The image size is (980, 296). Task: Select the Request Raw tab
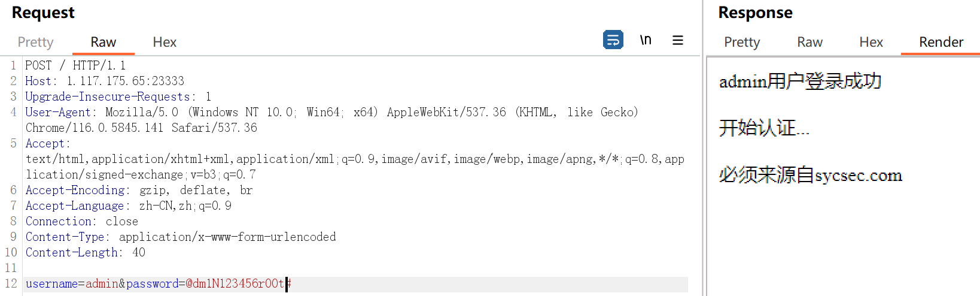(103, 42)
